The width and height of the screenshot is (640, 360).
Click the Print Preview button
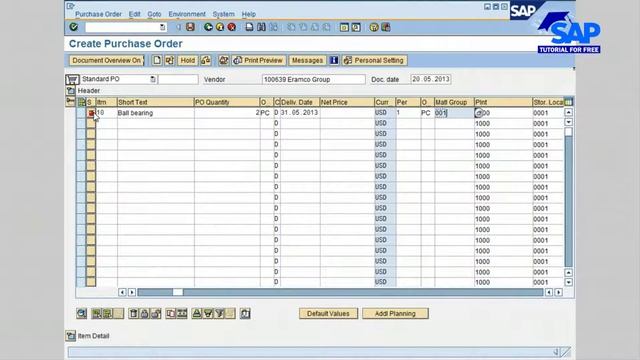click(x=259, y=60)
